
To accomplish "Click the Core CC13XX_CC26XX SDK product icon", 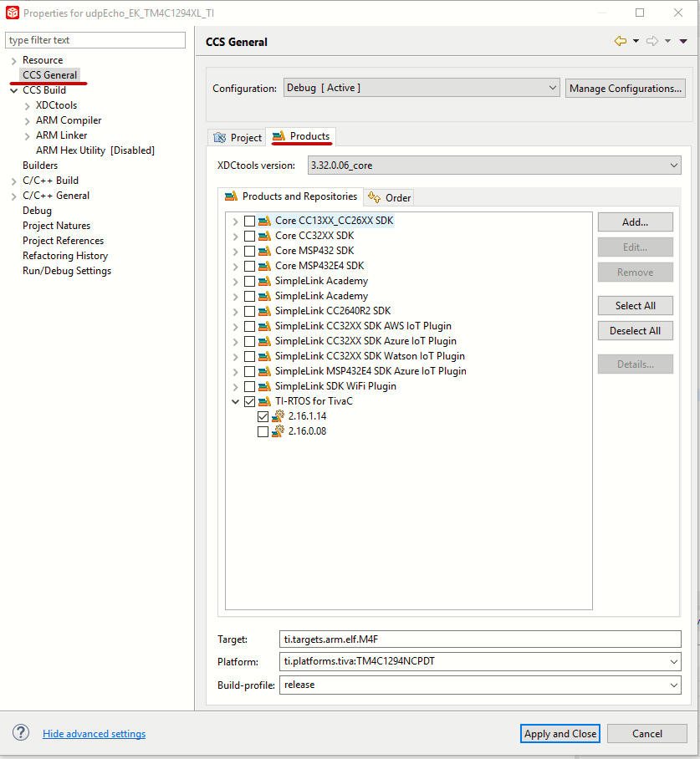I will coord(264,221).
